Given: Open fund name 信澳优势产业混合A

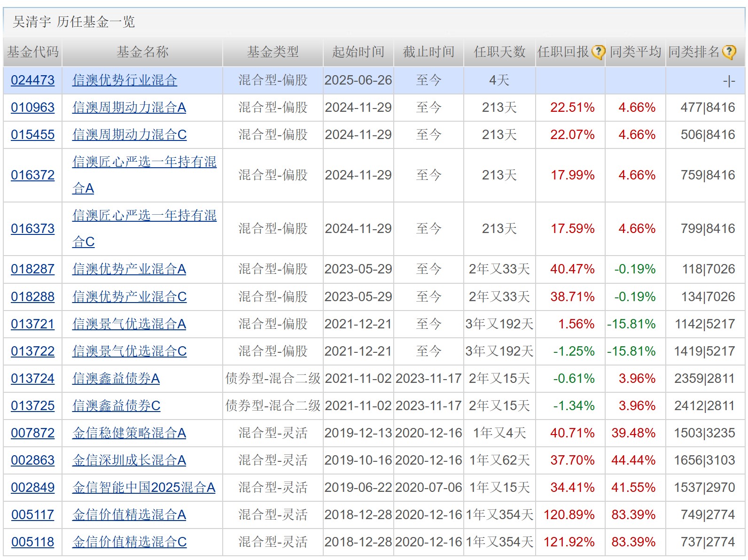Looking at the screenshot, I should pyautogui.click(x=129, y=269).
